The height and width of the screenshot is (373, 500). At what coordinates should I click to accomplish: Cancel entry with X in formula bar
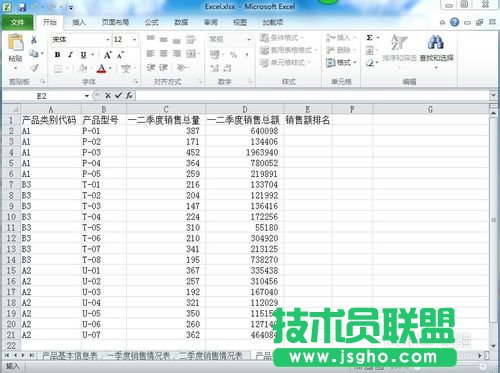tap(108, 96)
